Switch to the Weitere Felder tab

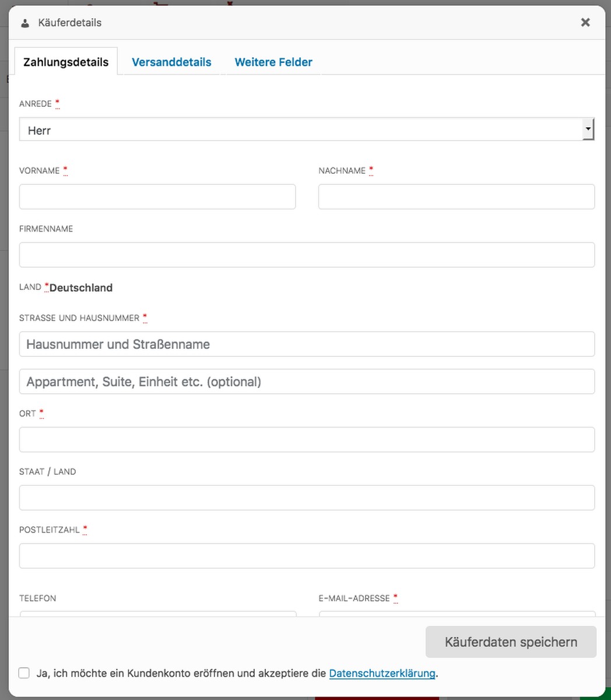click(273, 62)
